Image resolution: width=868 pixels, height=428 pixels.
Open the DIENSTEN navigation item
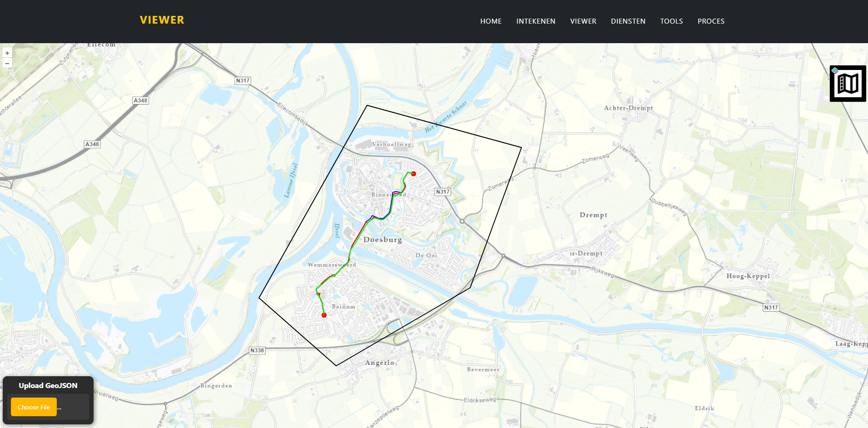coord(628,21)
